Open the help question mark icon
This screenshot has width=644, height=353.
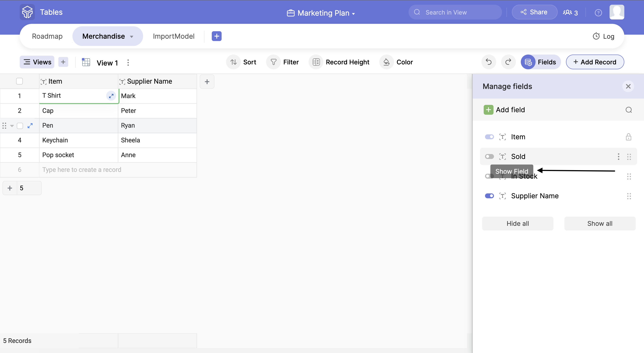598,13
